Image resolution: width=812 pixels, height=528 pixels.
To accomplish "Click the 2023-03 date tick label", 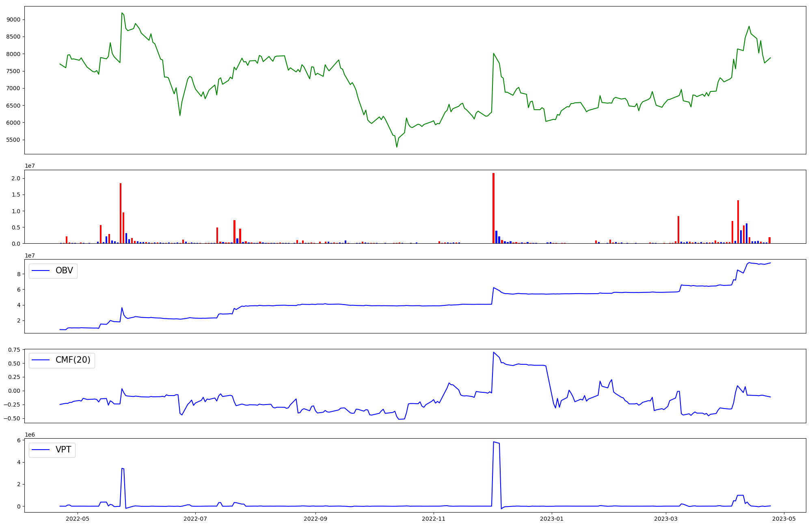I will 666,519.
